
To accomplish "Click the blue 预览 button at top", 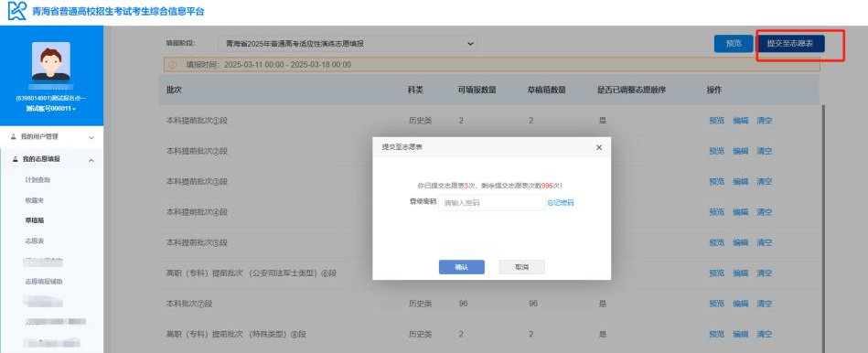I will (x=734, y=44).
